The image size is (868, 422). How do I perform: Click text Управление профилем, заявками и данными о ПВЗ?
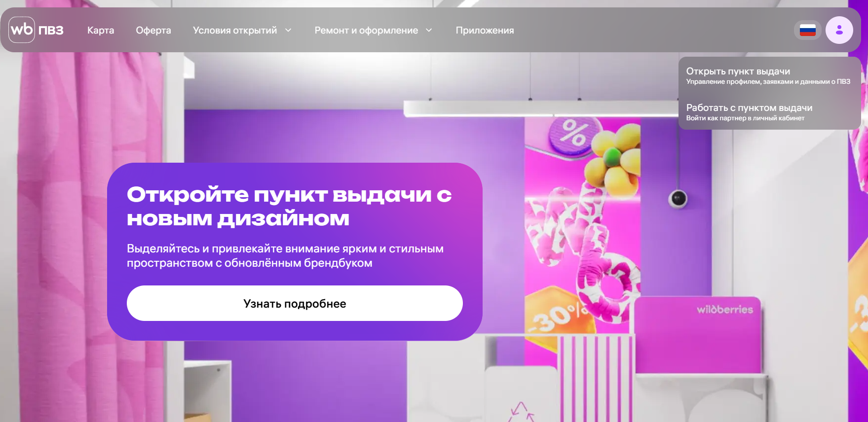768,82
